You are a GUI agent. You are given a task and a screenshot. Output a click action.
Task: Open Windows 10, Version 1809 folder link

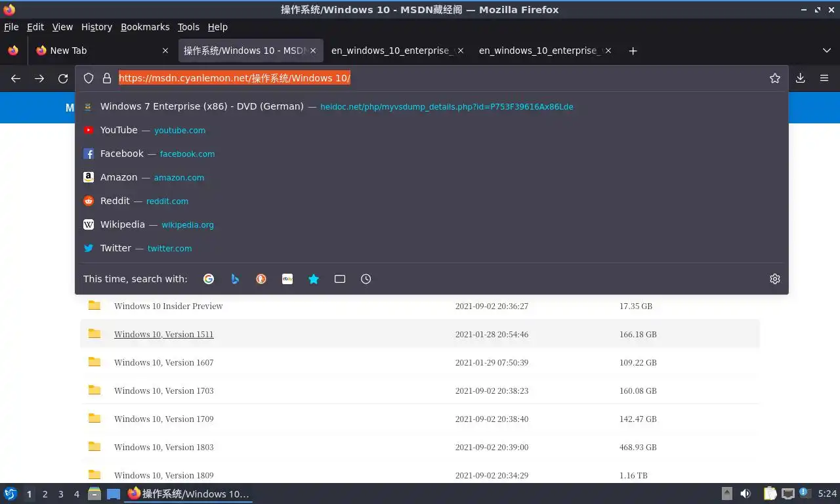point(163,475)
